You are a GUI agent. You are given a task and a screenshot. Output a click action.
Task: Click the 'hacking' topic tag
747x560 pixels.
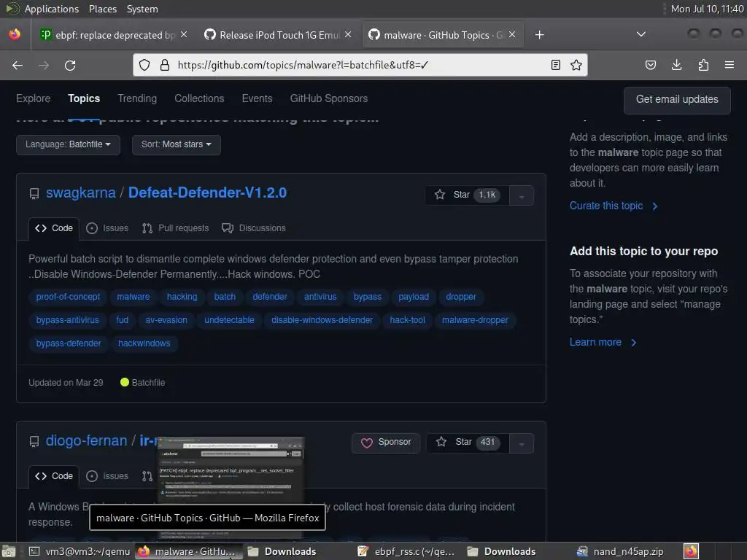(182, 297)
